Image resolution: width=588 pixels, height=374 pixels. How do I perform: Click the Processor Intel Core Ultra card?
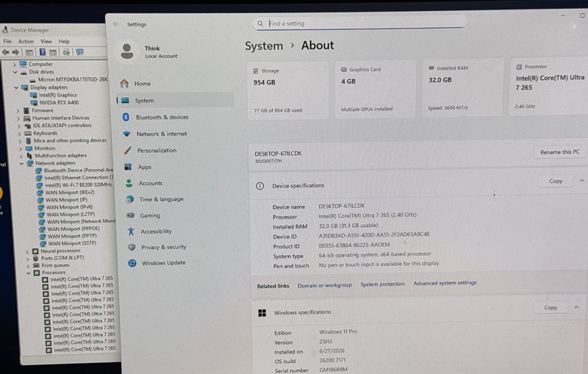click(548, 86)
